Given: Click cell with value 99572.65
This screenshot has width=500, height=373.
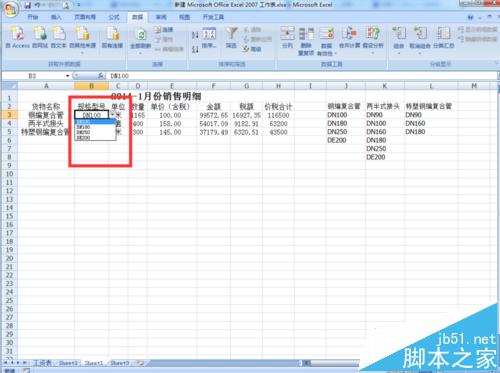Looking at the screenshot, I should pos(214,115).
